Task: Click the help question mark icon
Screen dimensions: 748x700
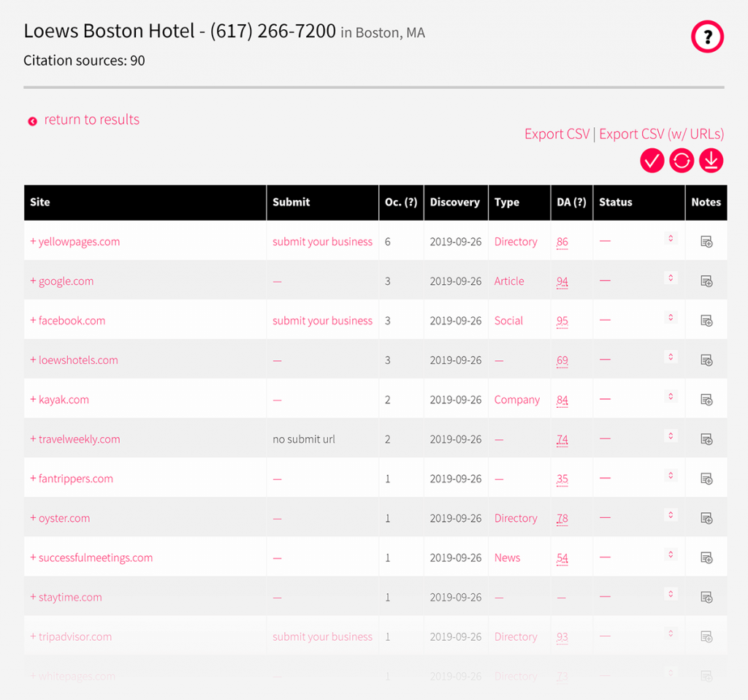Action: click(x=706, y=37)
